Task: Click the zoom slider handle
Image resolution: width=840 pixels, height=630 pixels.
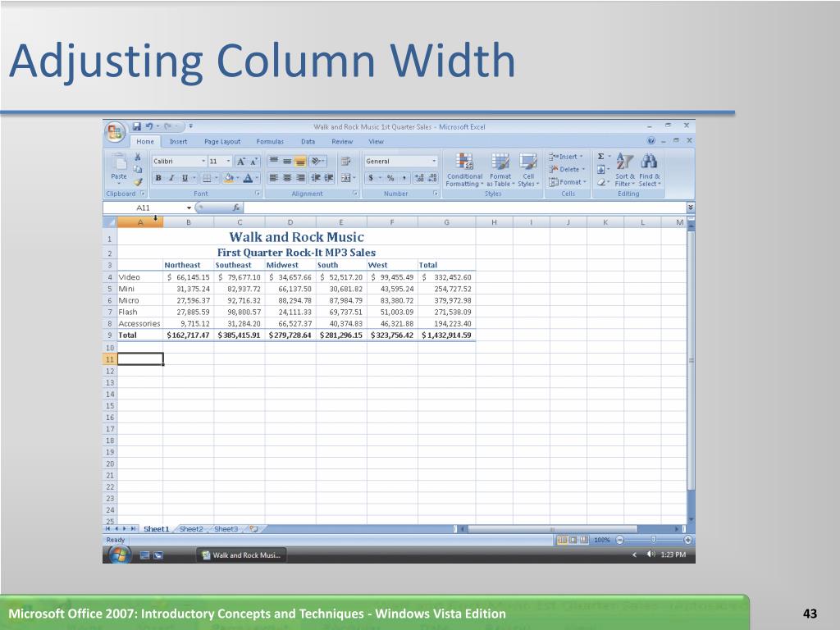Action: click(x=654, y=540)
